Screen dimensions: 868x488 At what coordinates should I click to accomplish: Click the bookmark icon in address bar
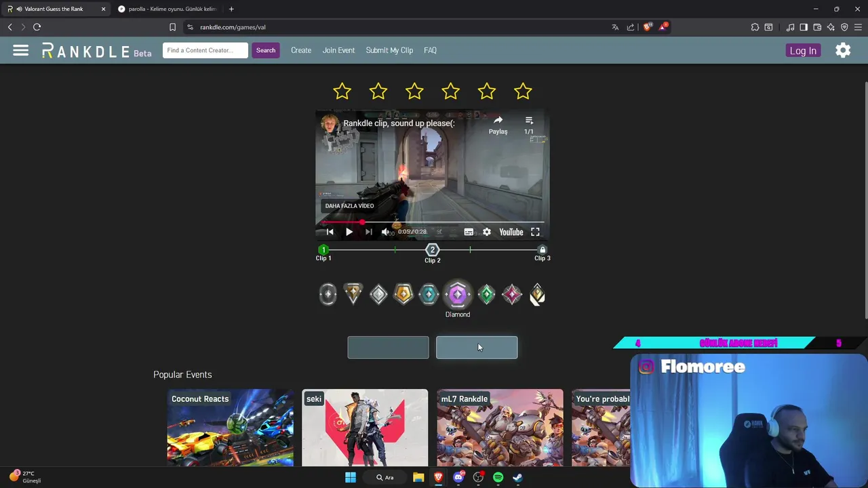point(172,27)
